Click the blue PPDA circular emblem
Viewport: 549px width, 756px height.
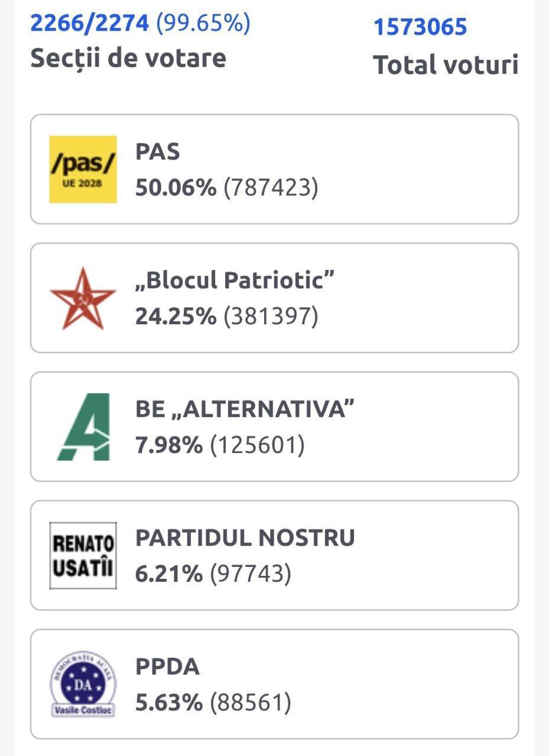point(83,684)
